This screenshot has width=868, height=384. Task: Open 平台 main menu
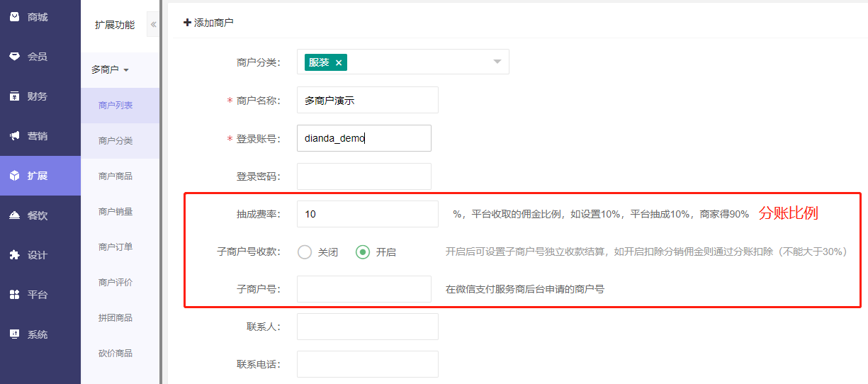pyautogui.click(x=40, y=295)
